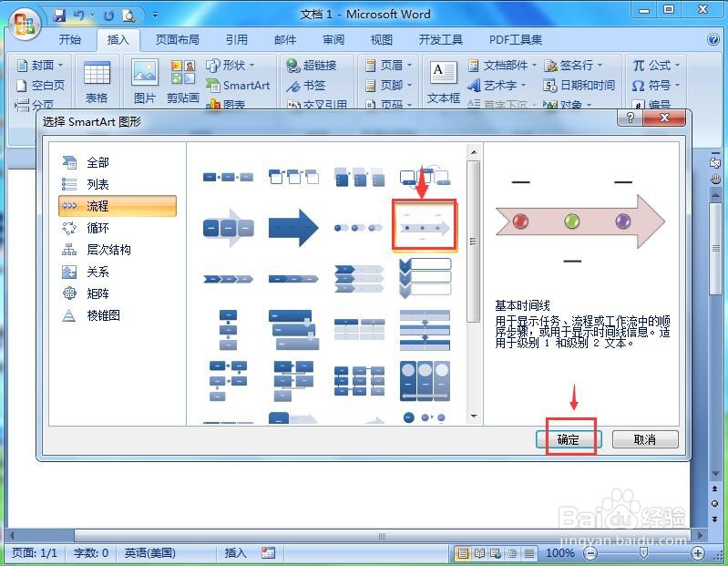Undo the last action in the toolbar
This screenshot has width=728, height=566.
79,15
